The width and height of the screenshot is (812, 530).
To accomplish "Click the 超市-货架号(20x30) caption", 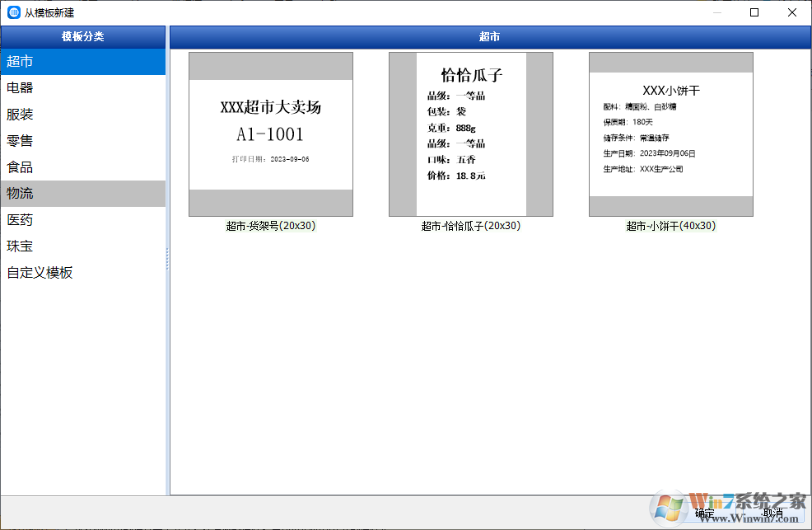I will pyautogui.click(x=271, y=226).
